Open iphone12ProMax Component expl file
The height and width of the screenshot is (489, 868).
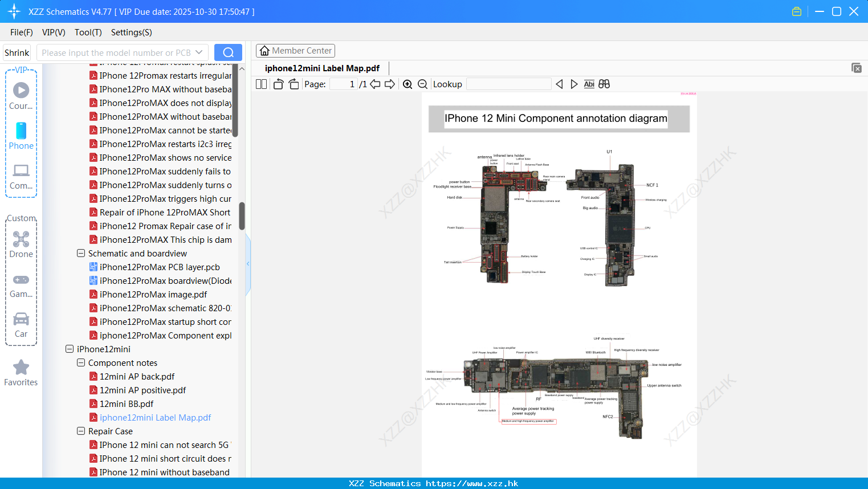(x=160, y=336)
